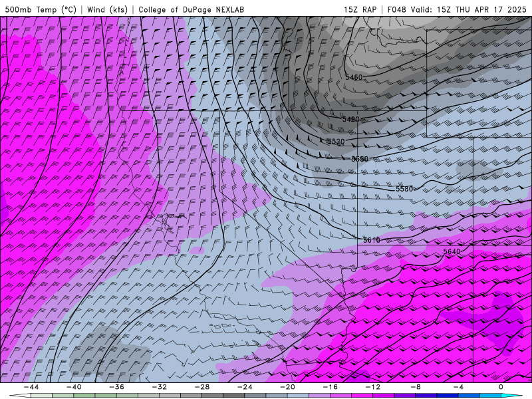Click the 5610 height contour label
Screen dimensions: 532x399
point(372,240)
